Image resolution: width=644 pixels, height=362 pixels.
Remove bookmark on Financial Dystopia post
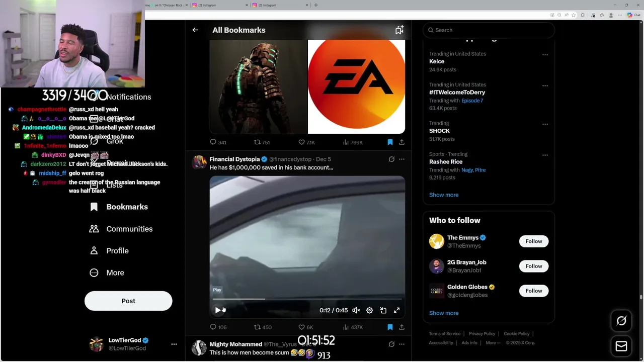pyautogui.click(x=390, y=327)
